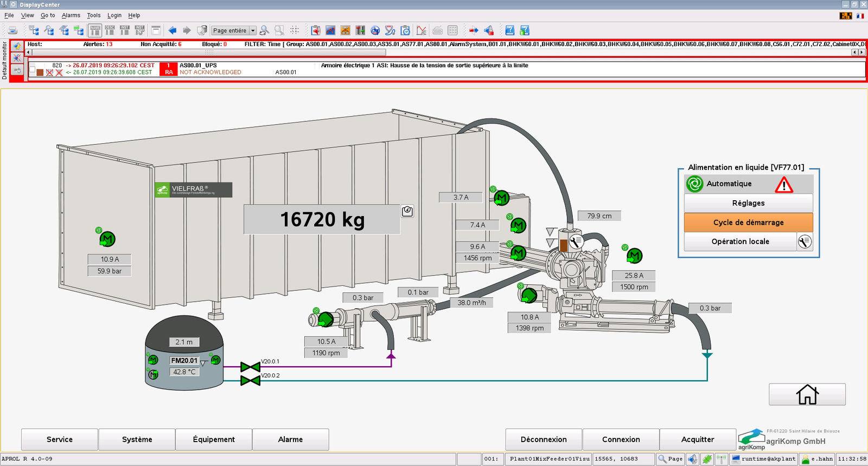The height and width of the screenshot is (466, 868).
Task: Click the red warning triangle beside Automatique
Action: pyautogui.click(x=783, y=185)
